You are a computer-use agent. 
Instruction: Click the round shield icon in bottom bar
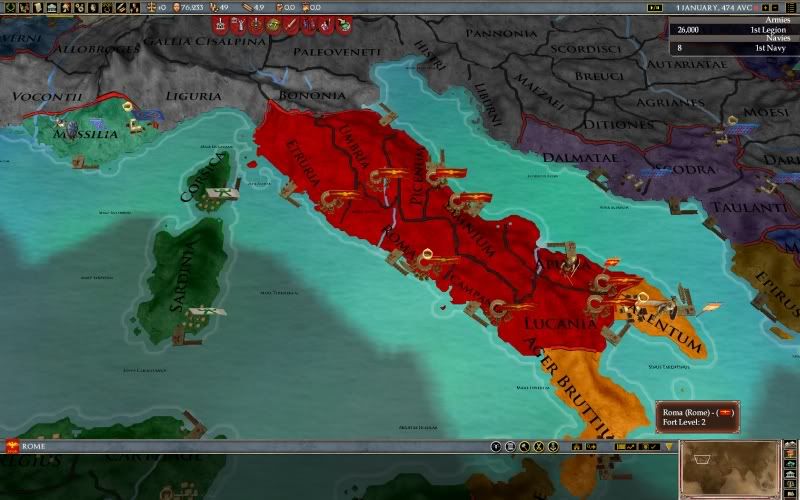[495, 447]
